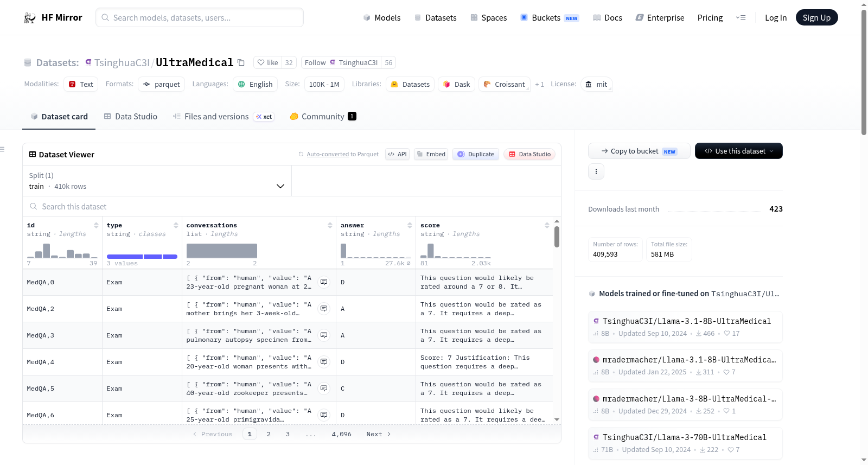Open Docs in top navigation

click(x=608, y=18)
